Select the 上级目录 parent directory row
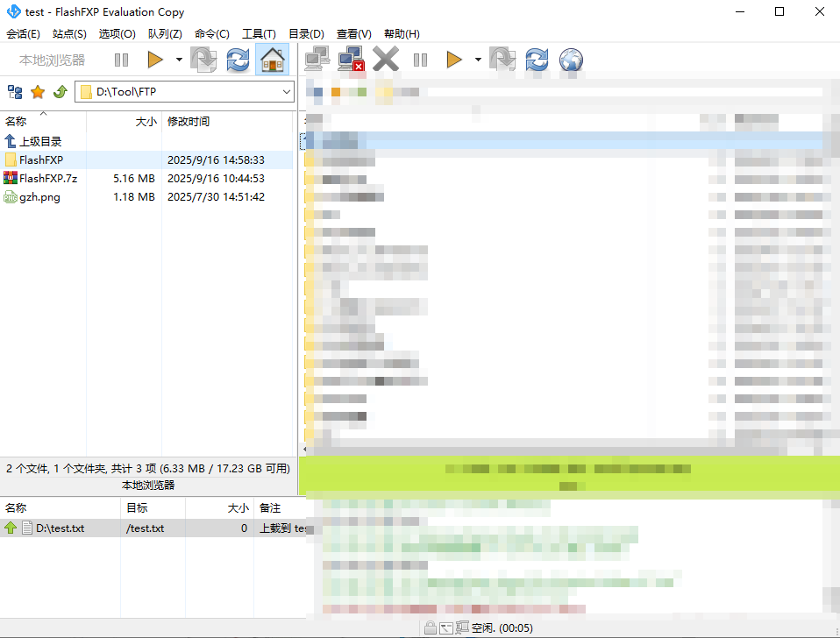This screenshot has width=840, height=638. [146, 141]
